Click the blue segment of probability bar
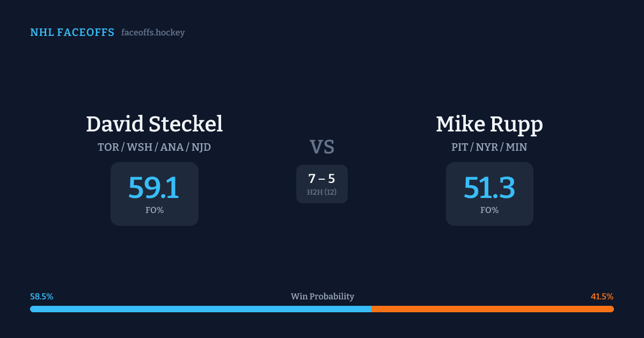644x338 pixels. pyautogui.click(x=200, y=309)
